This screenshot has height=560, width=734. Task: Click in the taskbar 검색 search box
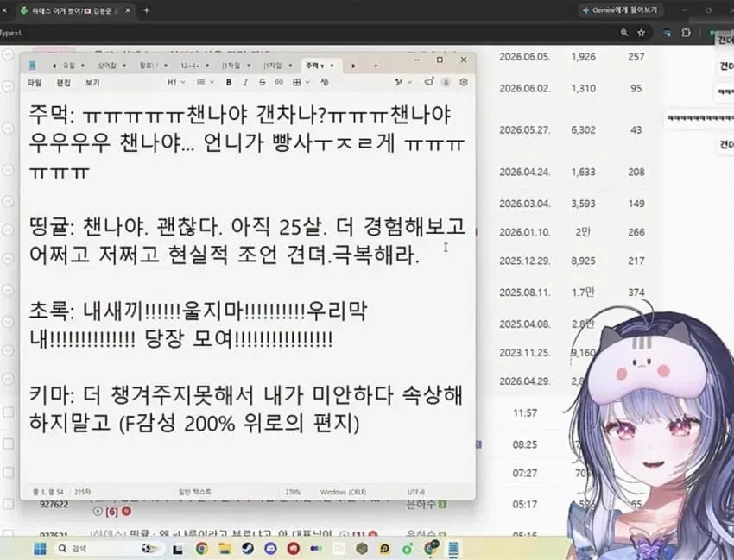tap(110, 548)
